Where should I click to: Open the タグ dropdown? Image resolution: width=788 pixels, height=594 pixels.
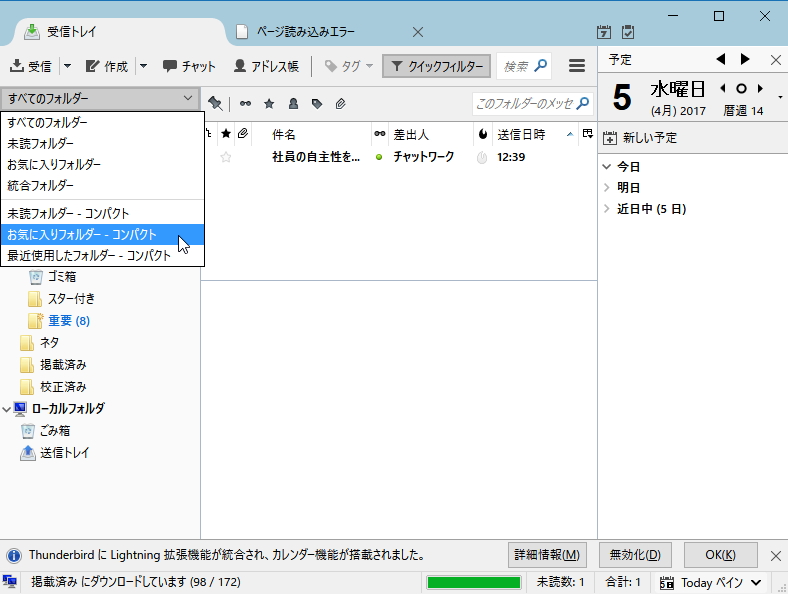coord(349,66)
